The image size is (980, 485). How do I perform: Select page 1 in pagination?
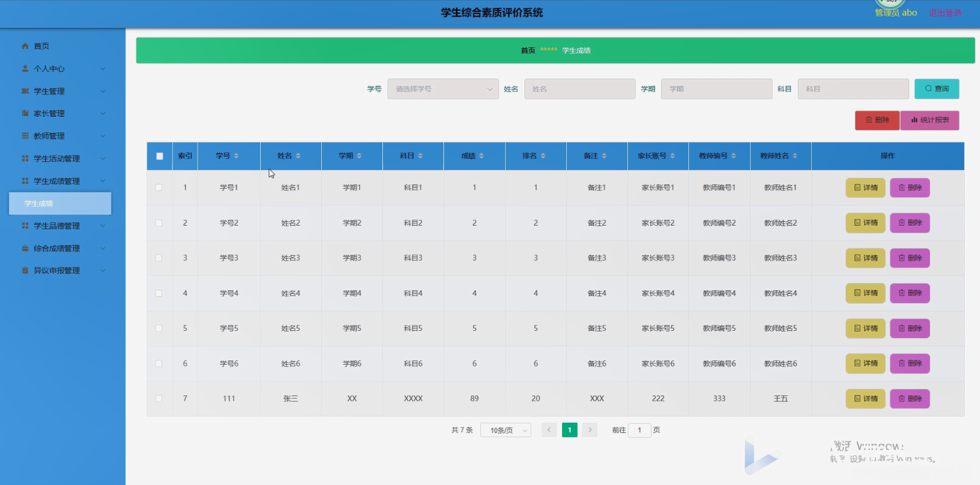point(569,430)
